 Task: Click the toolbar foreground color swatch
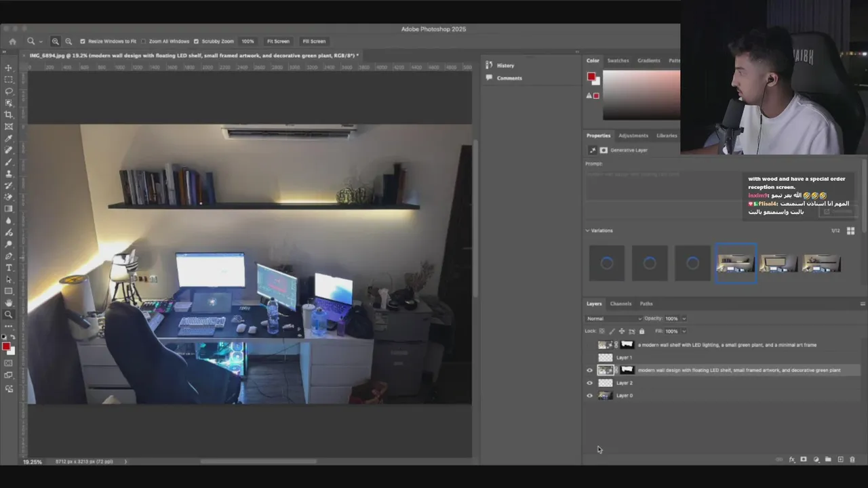6,346
